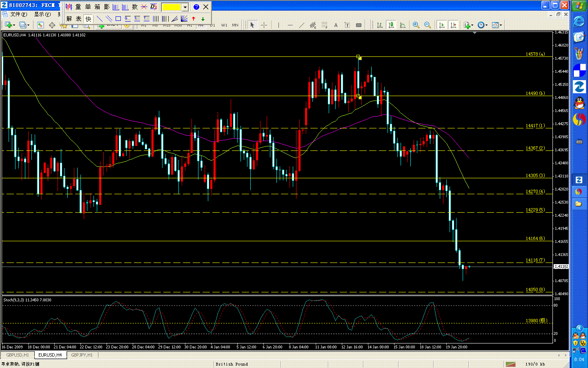Click the crossed-out D icon
Viewport: 588px width, 368px height.
(x=154, y=7)
